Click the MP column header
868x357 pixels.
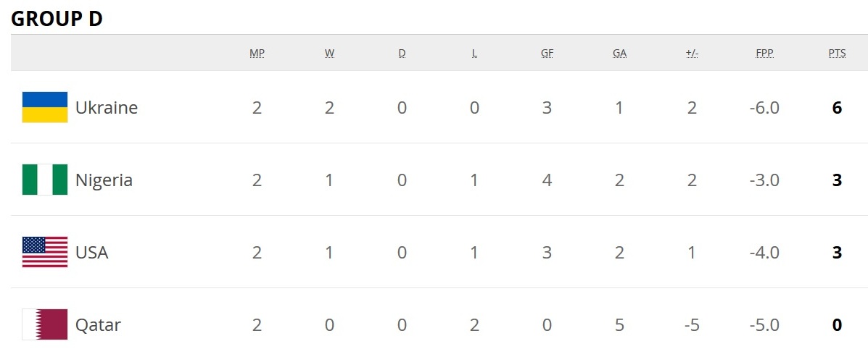point(257,53)
